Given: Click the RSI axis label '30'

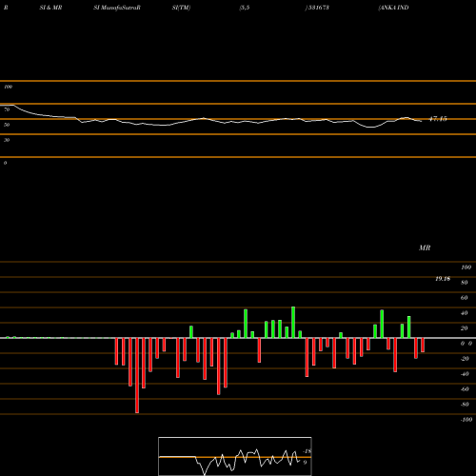Looking at the screenshot, I should click(7, 140).
